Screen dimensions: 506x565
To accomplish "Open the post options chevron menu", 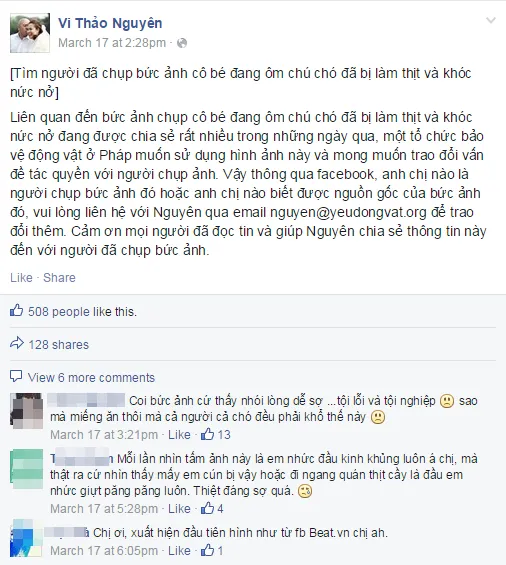I will (x=491, y=21).
